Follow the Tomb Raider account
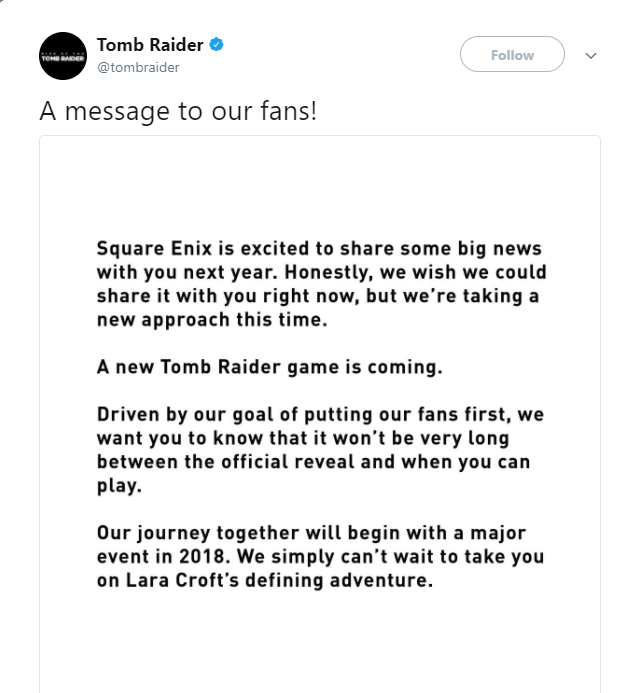Viewport: 633px width, 693px height. (512, 55)
